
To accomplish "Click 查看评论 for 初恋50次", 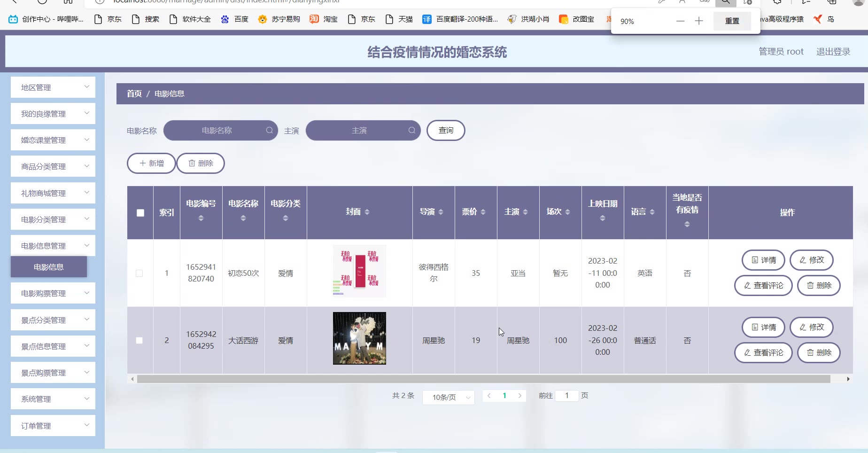I will click(x=763, y=285).
